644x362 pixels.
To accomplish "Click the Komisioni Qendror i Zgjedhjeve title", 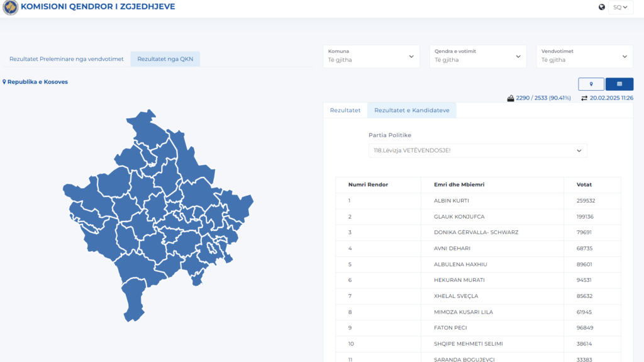I will point(98,8).
